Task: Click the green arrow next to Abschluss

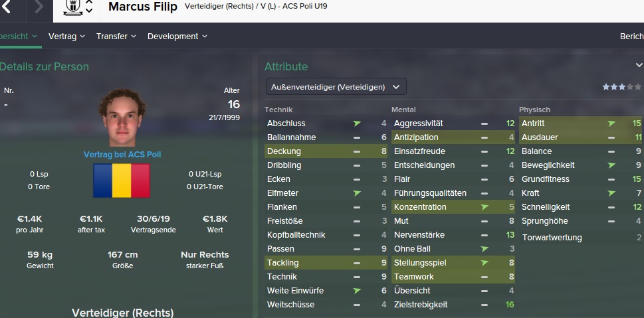Action: [357, 123]
